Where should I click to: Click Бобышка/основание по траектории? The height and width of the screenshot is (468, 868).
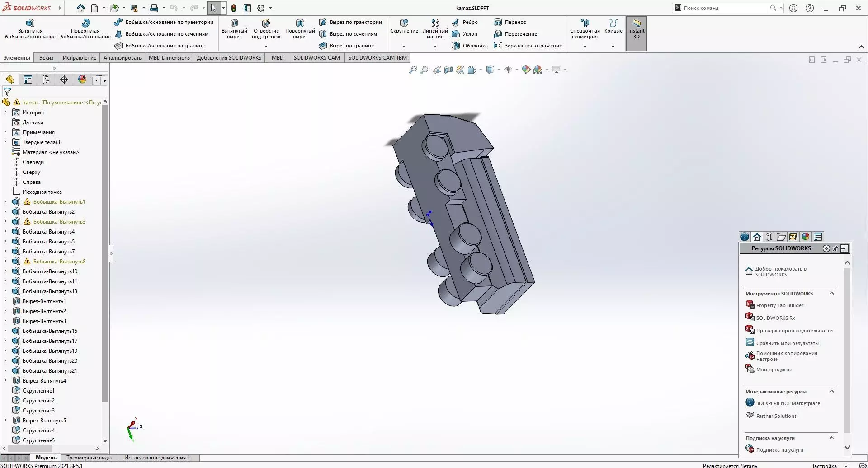[164, 22]
